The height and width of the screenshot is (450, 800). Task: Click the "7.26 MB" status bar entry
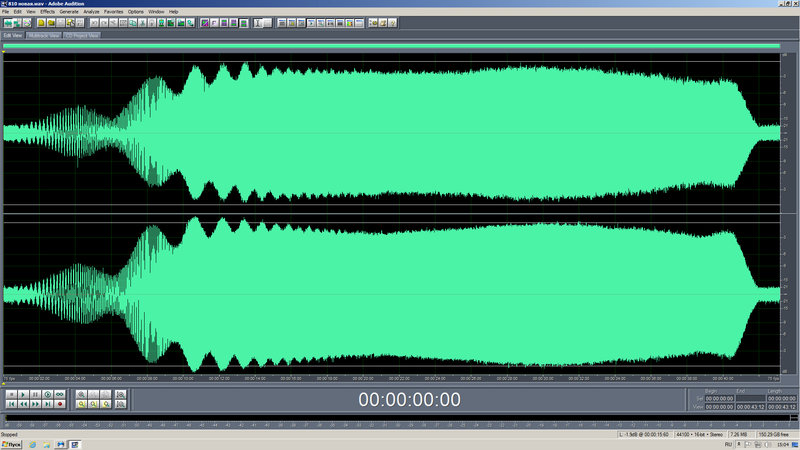tap(739, 435)
